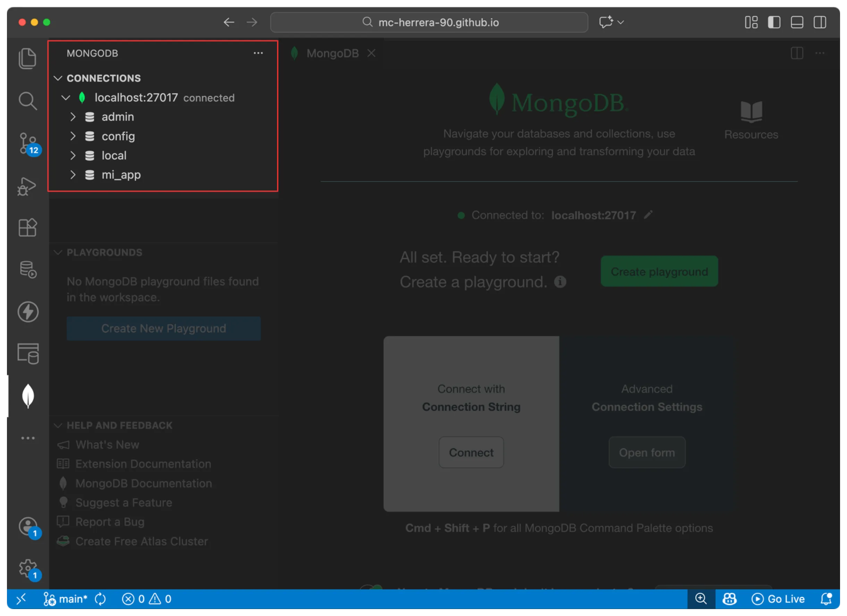The width and height of the screenshot is (847, 616).
Task: Toggle the secondary side bar layout button
Action: [x=820, y=23]
